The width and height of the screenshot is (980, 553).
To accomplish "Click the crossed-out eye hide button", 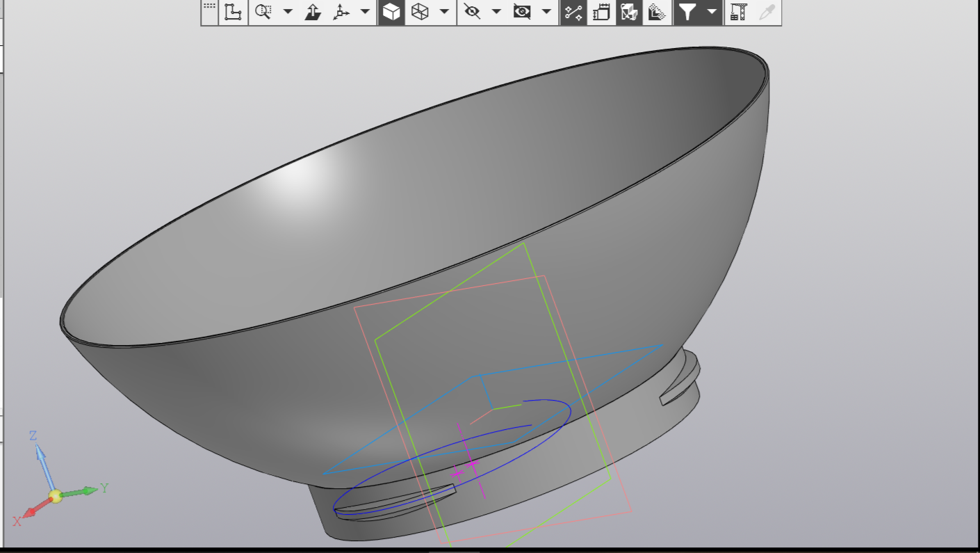I will click(x=472, y=12).
